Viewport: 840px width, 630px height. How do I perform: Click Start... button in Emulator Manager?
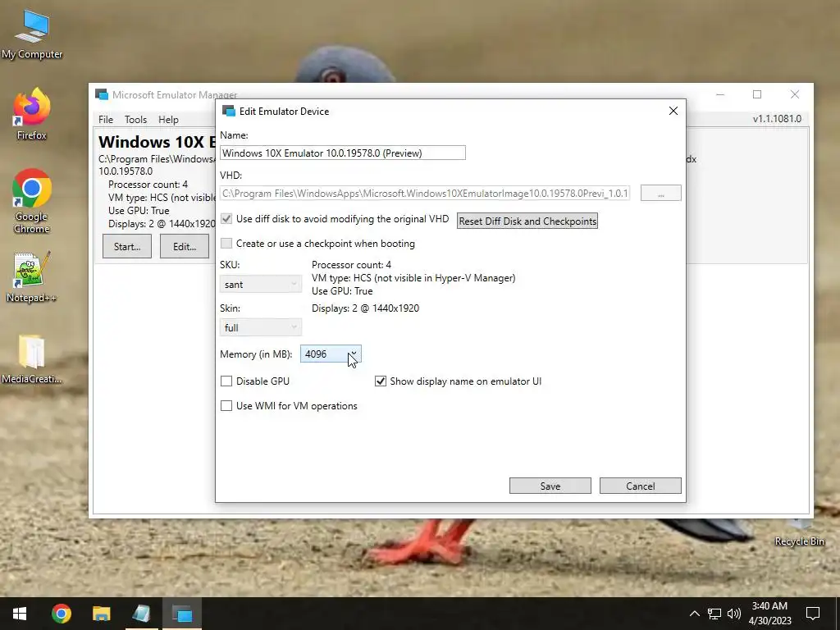click(127, 246)
